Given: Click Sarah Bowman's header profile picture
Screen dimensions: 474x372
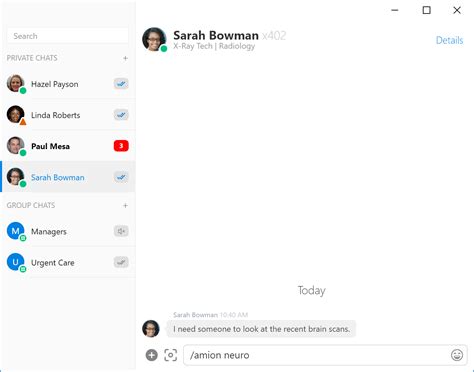Looking at the screenshot, I should [154, 39].
